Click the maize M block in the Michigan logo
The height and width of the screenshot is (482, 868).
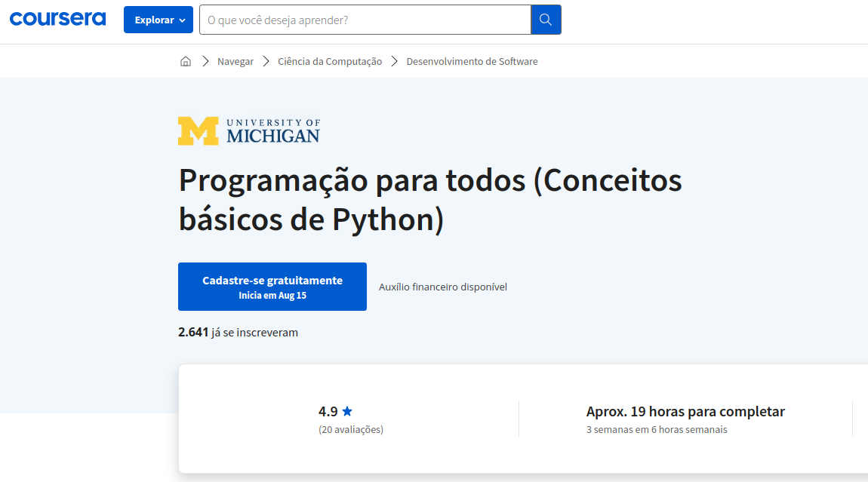[x=196, y=130]
